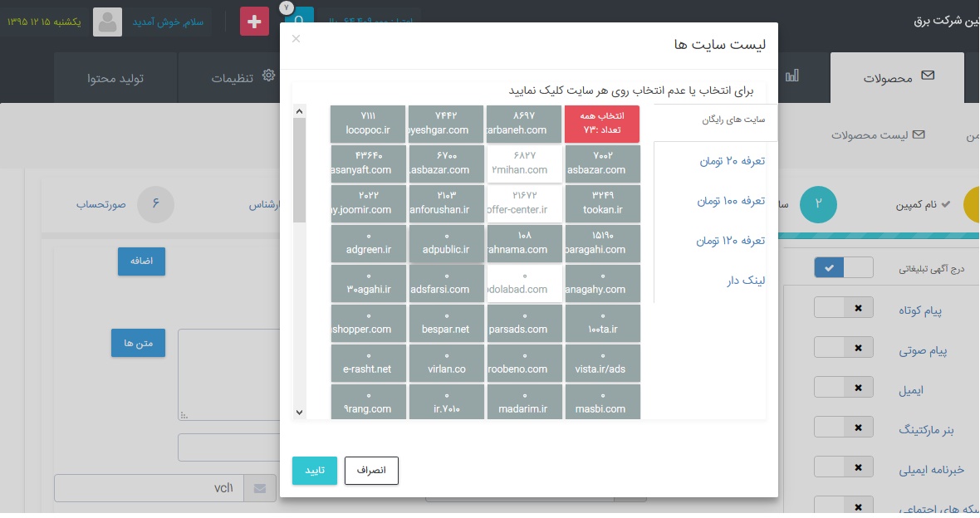Viewport: 980px width, 518px height.
Task: Go to step 6 صورتحساب circle
Action: (x=155, y=204)
